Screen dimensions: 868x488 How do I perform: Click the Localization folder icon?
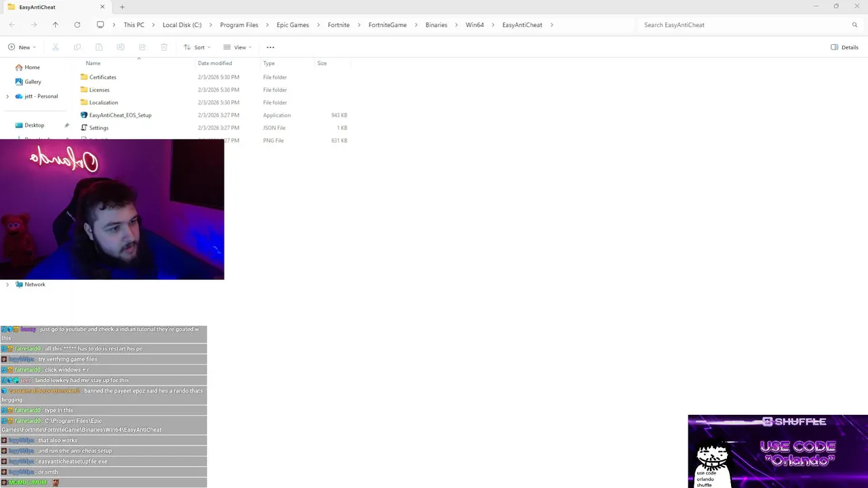(x=84, y=102)
